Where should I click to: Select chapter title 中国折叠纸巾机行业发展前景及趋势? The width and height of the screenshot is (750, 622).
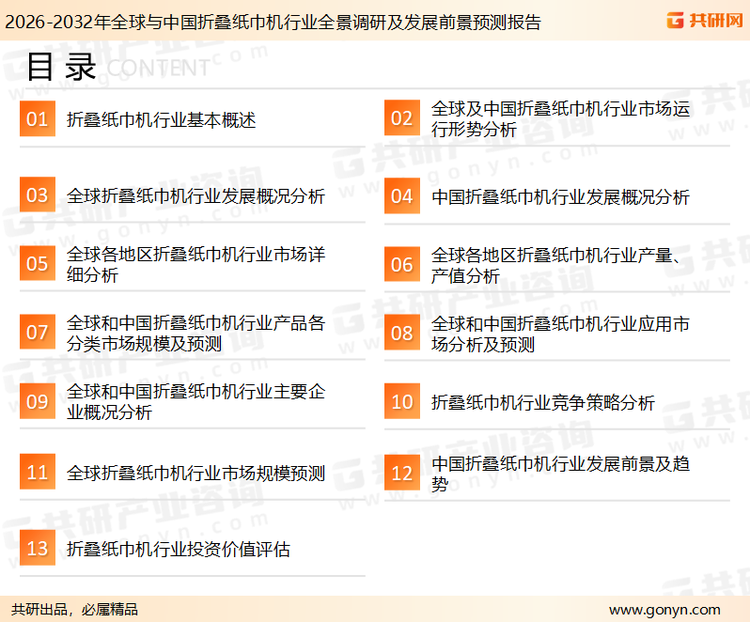click(561, 474)
